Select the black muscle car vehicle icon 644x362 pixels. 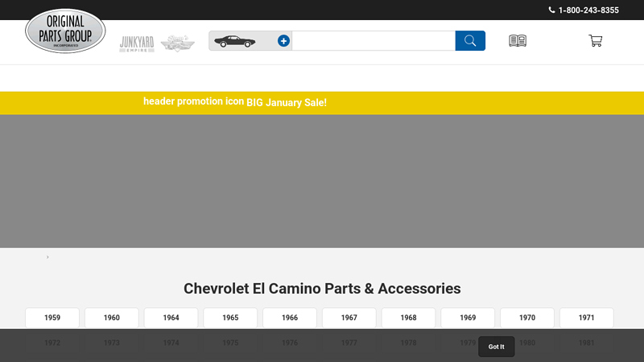pos(234,41)
